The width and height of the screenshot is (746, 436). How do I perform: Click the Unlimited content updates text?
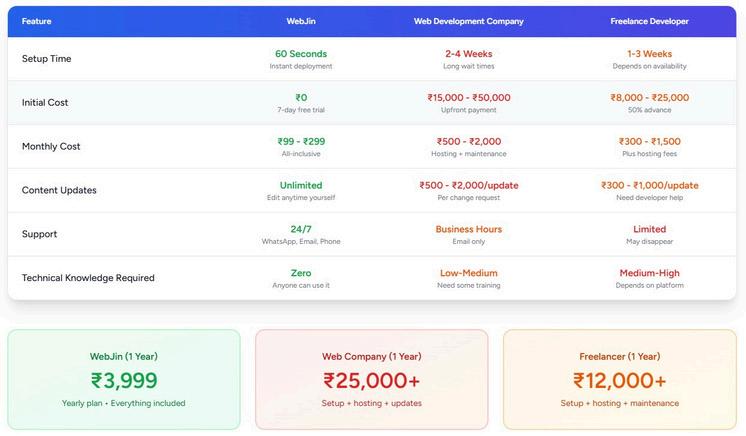pos(301,185)
